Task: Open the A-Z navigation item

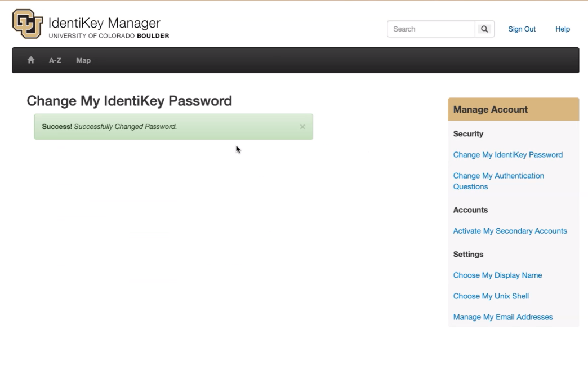Action: (x=55, y=60)
